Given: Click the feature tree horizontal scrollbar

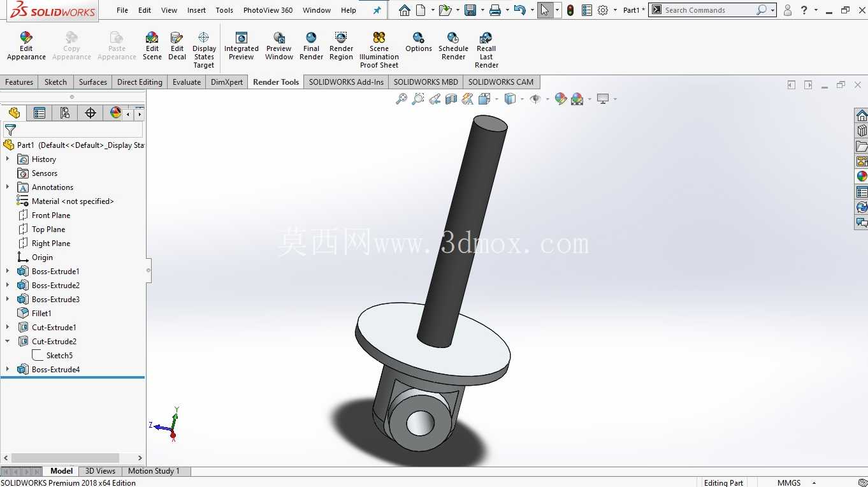Looking at the screenshot, I should [x=65, y=458].
